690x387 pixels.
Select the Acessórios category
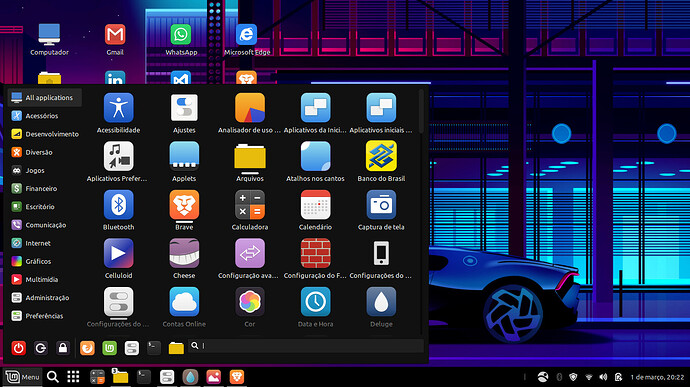44,116
